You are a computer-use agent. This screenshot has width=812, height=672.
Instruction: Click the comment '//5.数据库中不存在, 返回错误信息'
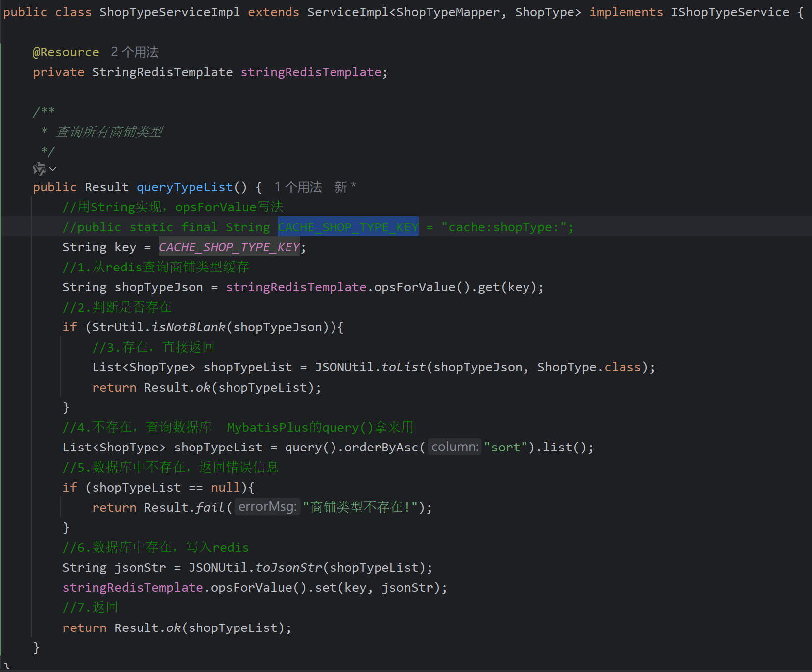pos(171,468)
